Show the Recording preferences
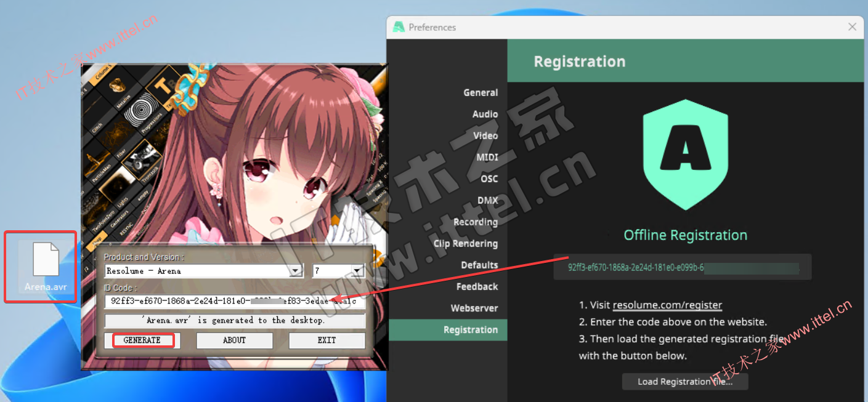Viewport: 868px width, 402px height. click(475, 222)
